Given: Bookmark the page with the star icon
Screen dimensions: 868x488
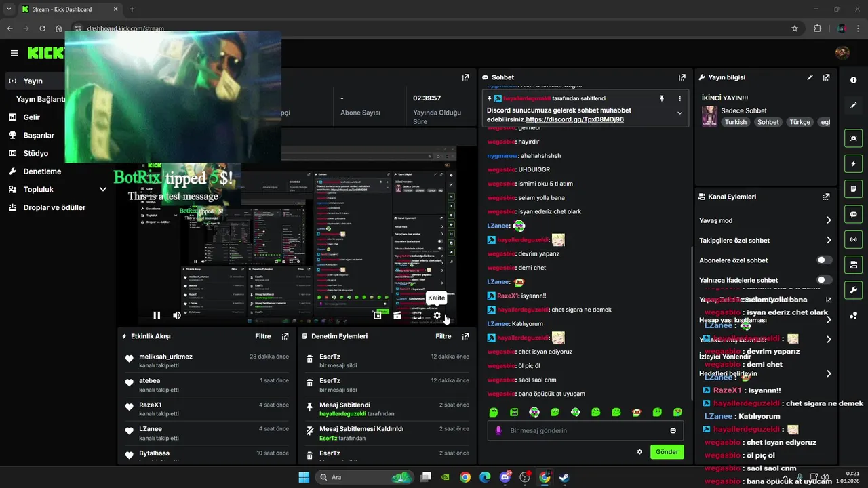Looking at the screenshot, I should tap(795, 28).
